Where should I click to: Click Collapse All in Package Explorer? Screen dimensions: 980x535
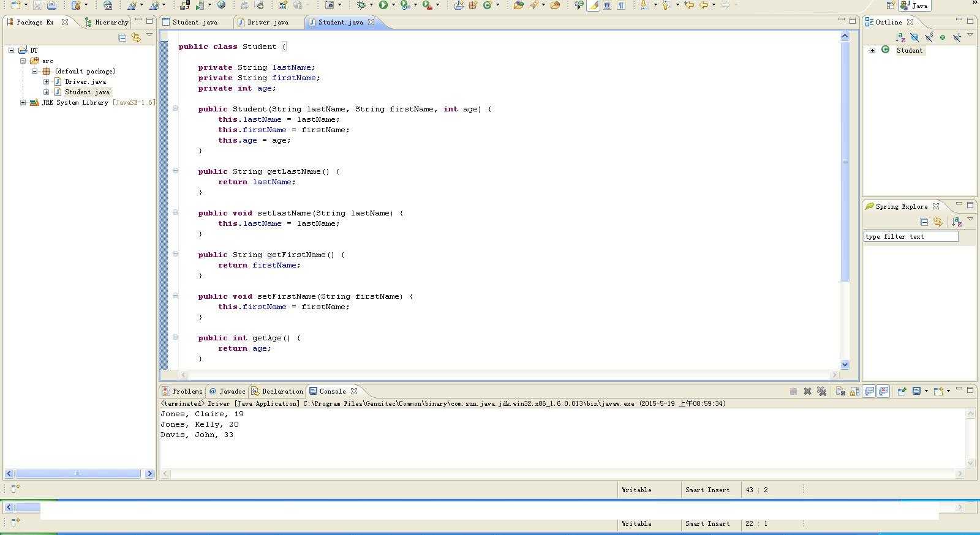coord(123,37)
